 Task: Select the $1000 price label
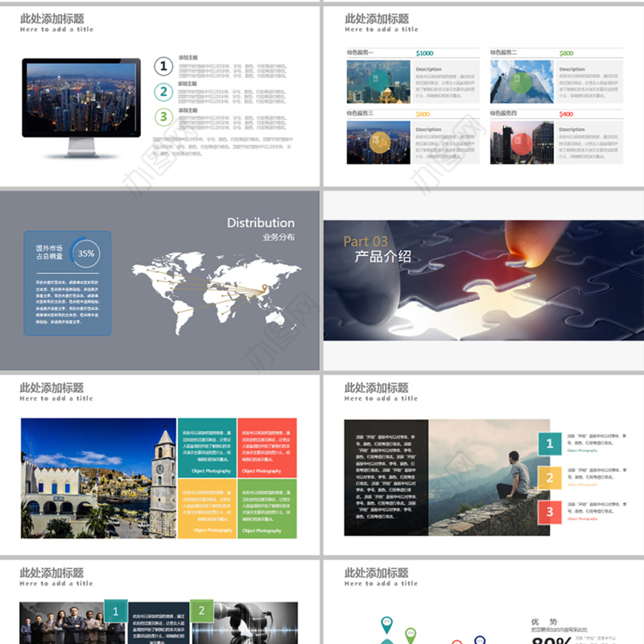point(424,53)
